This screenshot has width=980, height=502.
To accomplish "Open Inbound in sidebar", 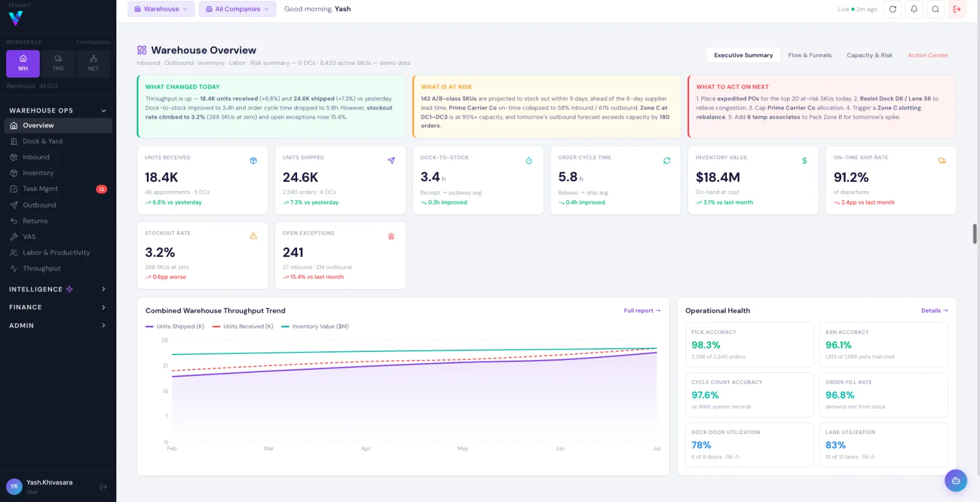I will pyautogui.click(x=58, y=157).
